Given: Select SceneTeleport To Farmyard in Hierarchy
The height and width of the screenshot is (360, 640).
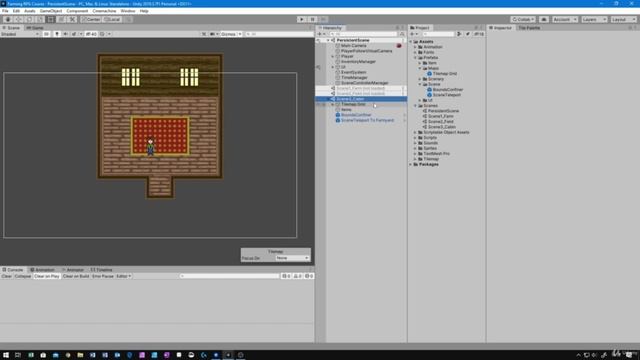Looking at the screenshot, I should [x=367, y=120].
